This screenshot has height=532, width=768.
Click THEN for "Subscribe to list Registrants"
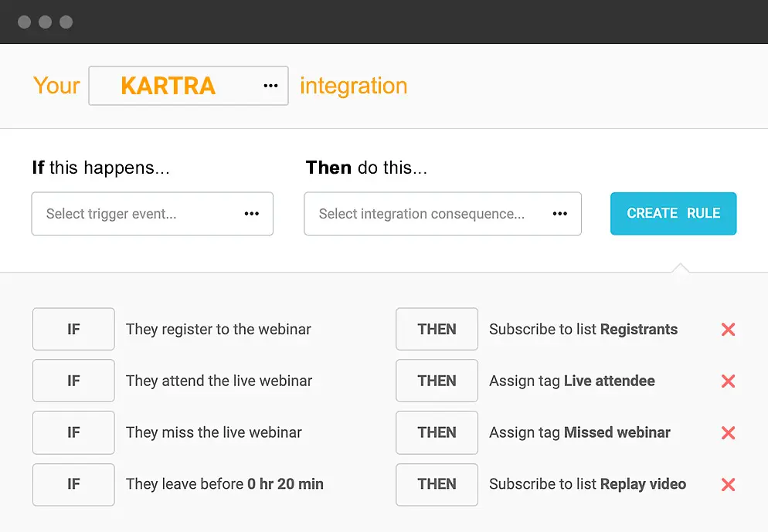[437, 329]
